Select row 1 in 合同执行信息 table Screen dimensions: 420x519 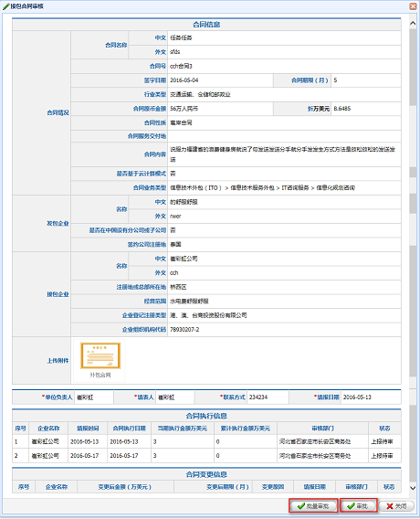click(206, 441)
